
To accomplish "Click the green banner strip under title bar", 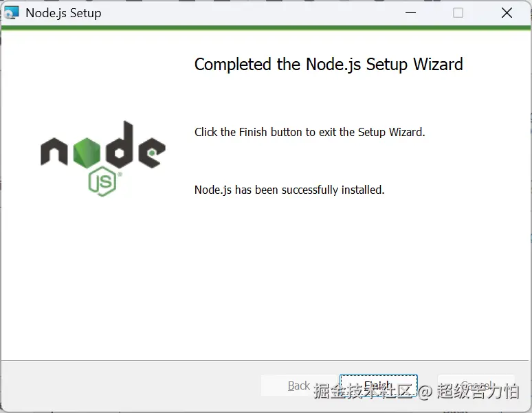I will (266, 28).
